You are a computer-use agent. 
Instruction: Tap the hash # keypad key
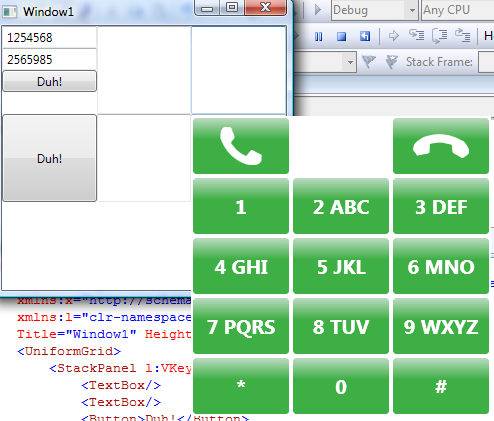441,386
